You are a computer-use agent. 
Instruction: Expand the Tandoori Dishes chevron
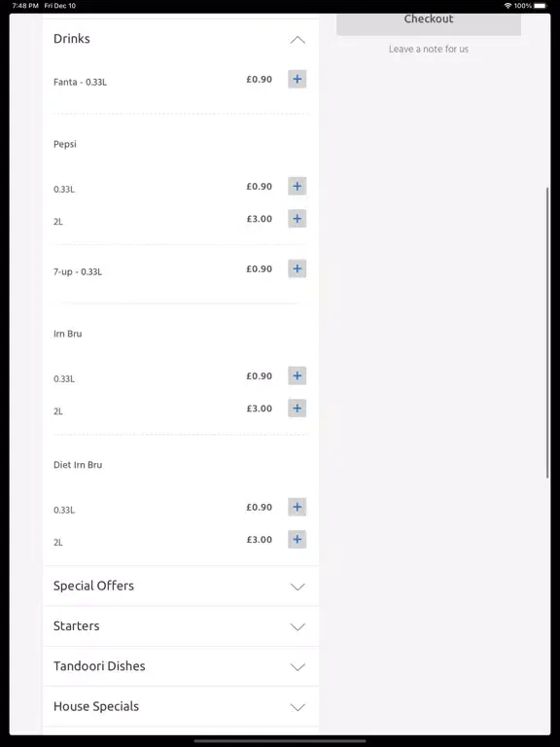click(297, 667)
